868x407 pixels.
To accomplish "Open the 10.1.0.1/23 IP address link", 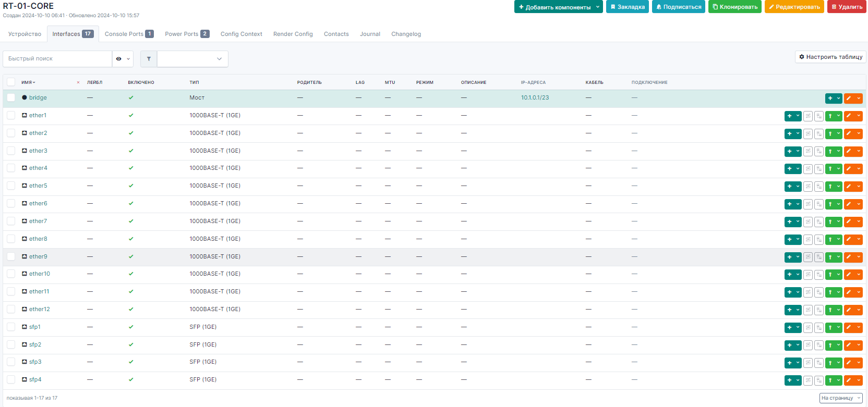I will point(535,97).
